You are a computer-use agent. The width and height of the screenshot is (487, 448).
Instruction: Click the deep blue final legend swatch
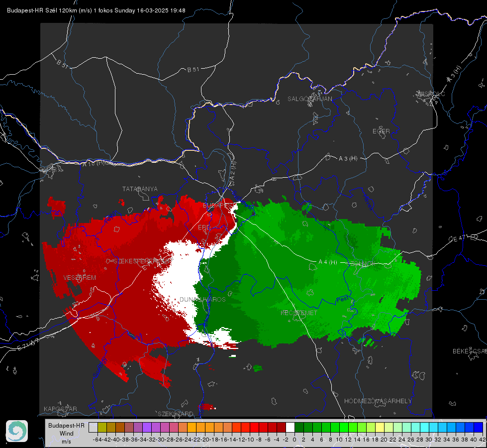[479, 427]
